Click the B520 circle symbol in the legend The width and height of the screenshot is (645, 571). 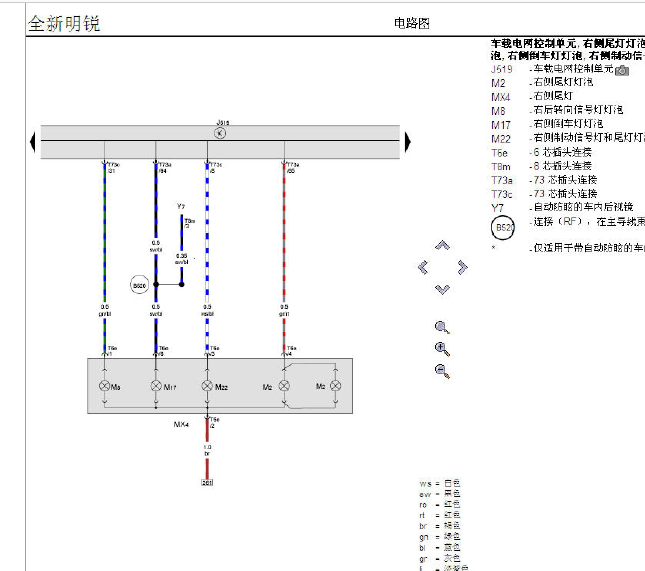coord(503,227)
